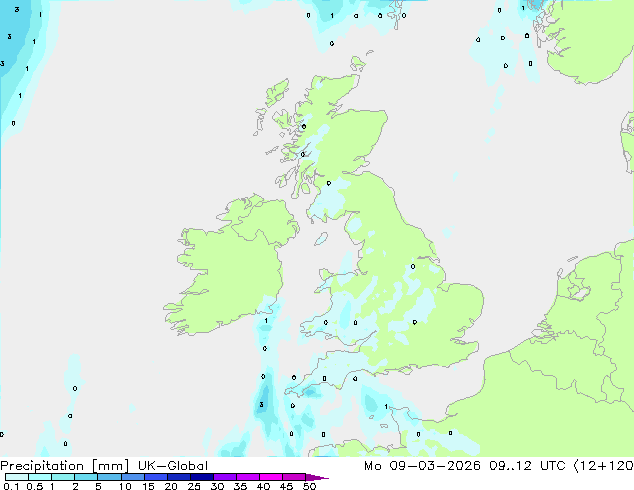
Task: Click the '[mm]' unit label
Action: (x=110, y=466)
